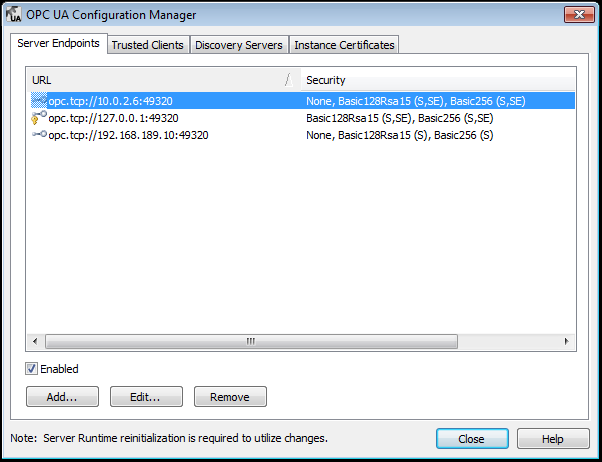Open the Discovery Servers tab

coord(239,45)
